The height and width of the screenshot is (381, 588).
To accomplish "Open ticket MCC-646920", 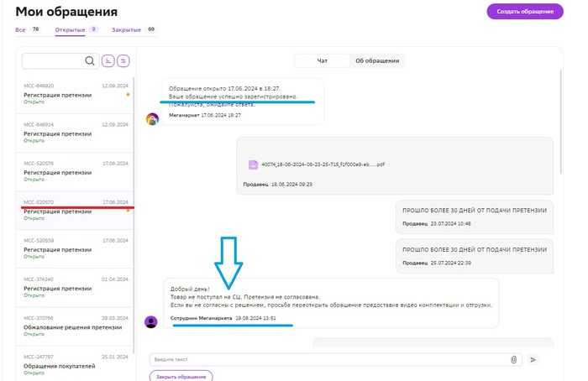I will coord(75,94).
